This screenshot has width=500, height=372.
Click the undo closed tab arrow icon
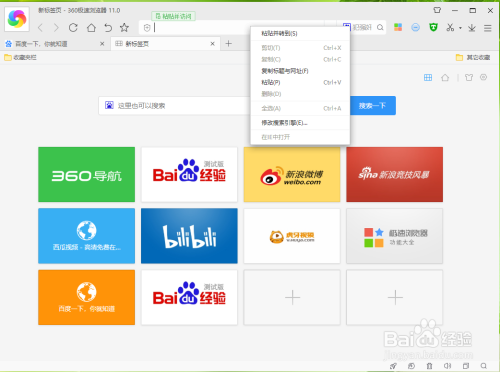[x=108, y=28]
